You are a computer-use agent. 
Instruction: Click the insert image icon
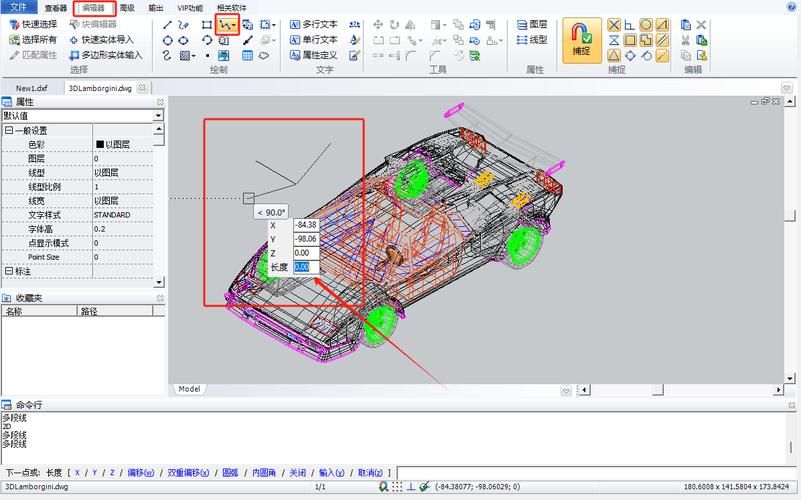tap(224, 55)
